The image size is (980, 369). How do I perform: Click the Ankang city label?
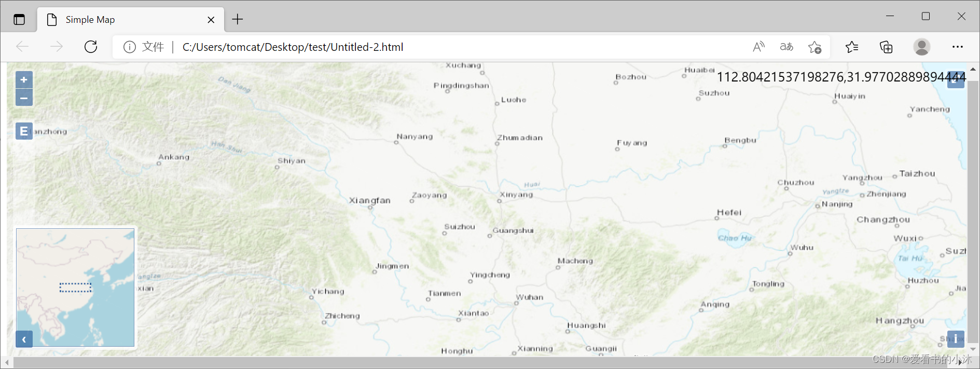(174, 157)
